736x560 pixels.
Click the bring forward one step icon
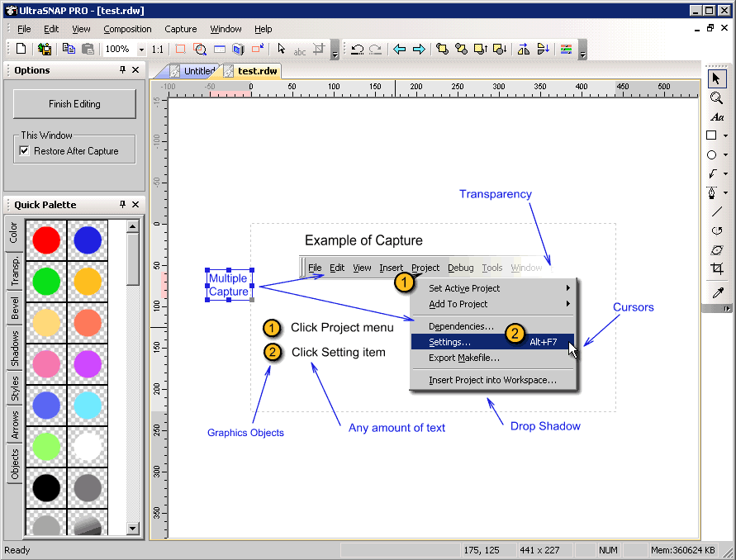(481, 49)
